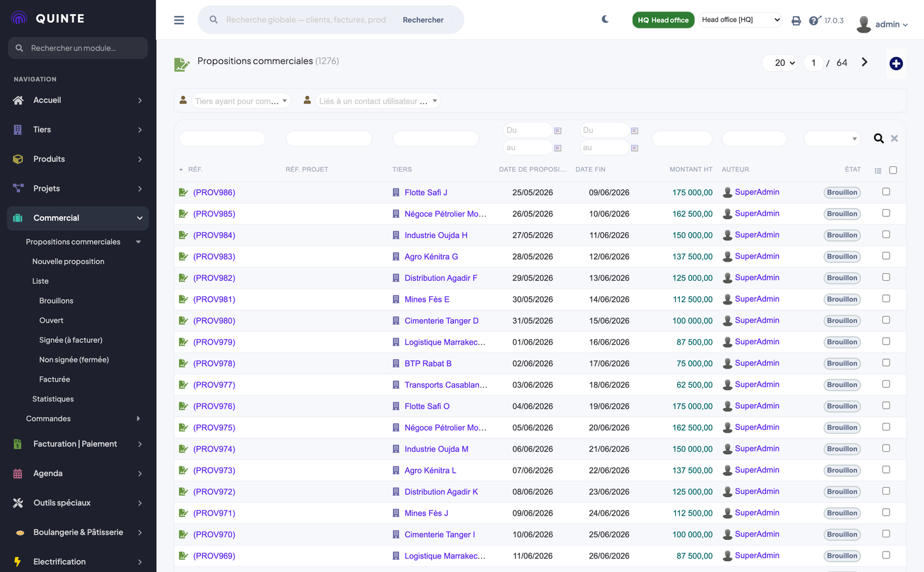Viewport: 924px width, 572px height.
Task: Click the proposal icon of PROV986 row
Action: pyautogui.click(x=184, y=192)
